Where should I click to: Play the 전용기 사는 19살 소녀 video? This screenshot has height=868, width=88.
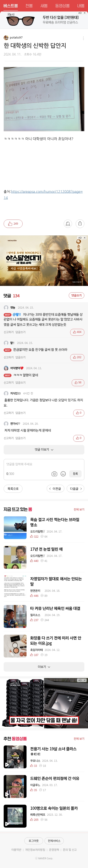[x=15, y=757]
